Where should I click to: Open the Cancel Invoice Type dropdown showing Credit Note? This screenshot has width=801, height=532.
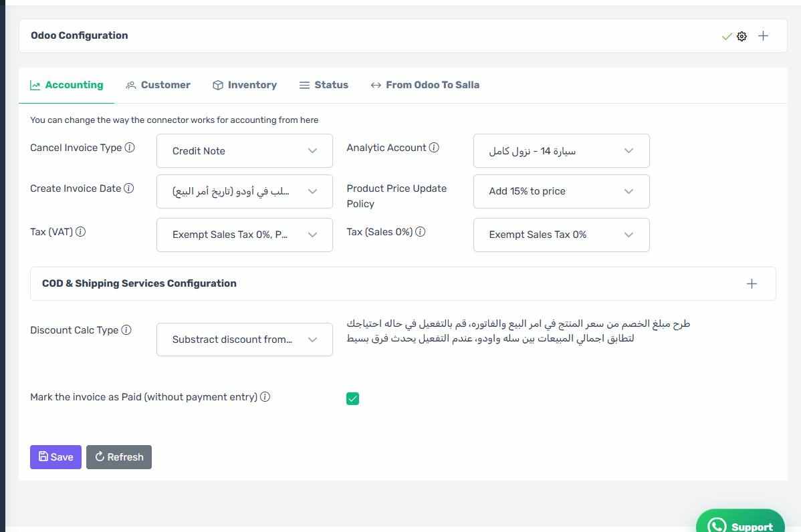click(x=245, y=151)
